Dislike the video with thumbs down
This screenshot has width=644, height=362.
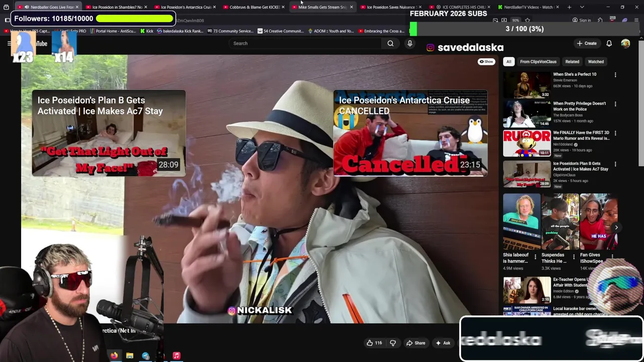(393, 343)
